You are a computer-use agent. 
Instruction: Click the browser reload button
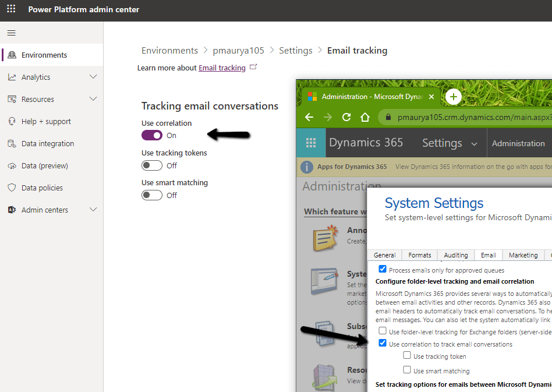[x=346, y=117]
